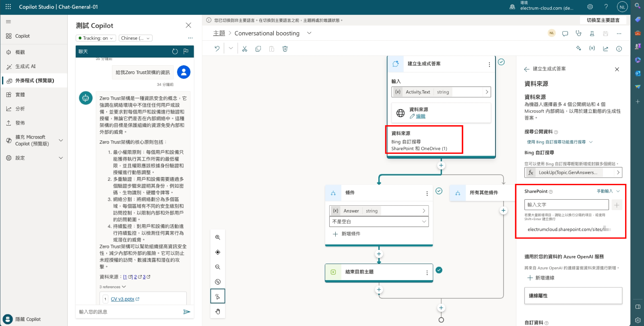Open the redo options dropdown arrow
The width and height of the screenshot is (644, 326).
231,49
